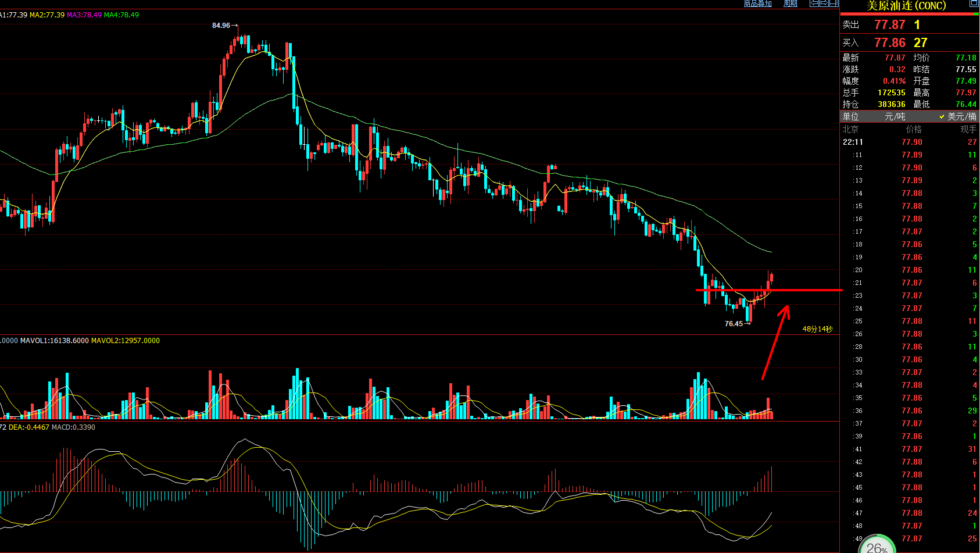Click the 持仓 value 383636
The height and width of the screenshot is (553, 980).
click(892, 104)
